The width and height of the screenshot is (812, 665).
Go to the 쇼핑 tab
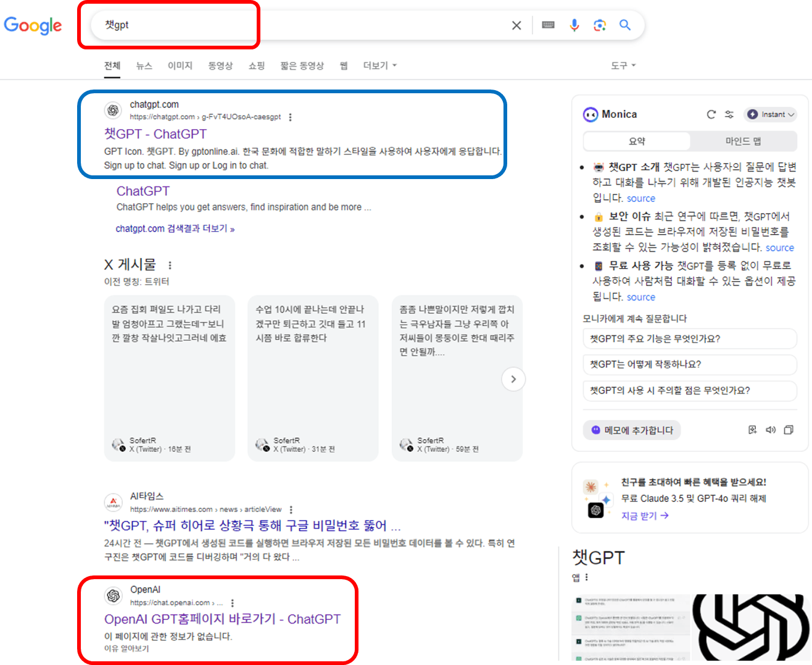257,65
